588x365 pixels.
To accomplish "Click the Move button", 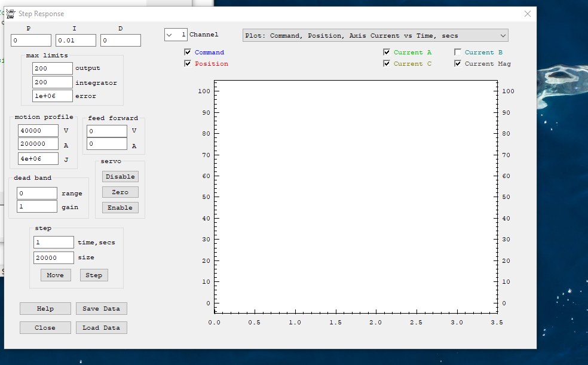I will pyautogui.click(x=56, y=275).
